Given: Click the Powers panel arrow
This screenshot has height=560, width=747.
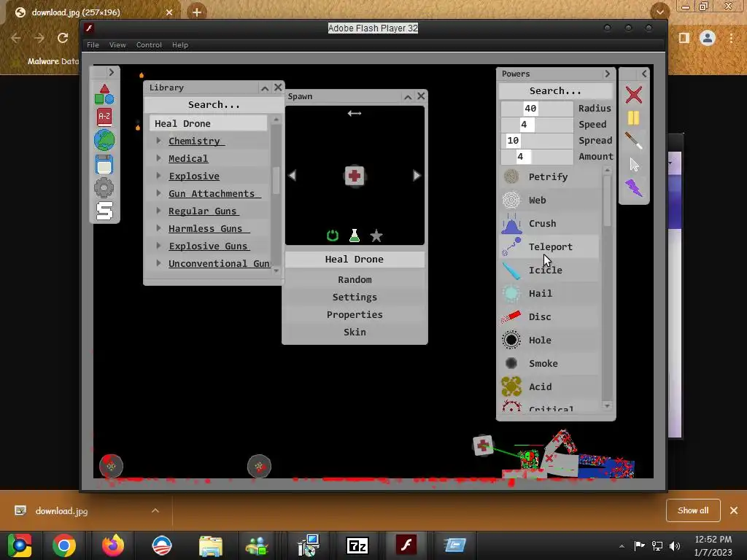Looking at the screenshot, I should [607, 74].
